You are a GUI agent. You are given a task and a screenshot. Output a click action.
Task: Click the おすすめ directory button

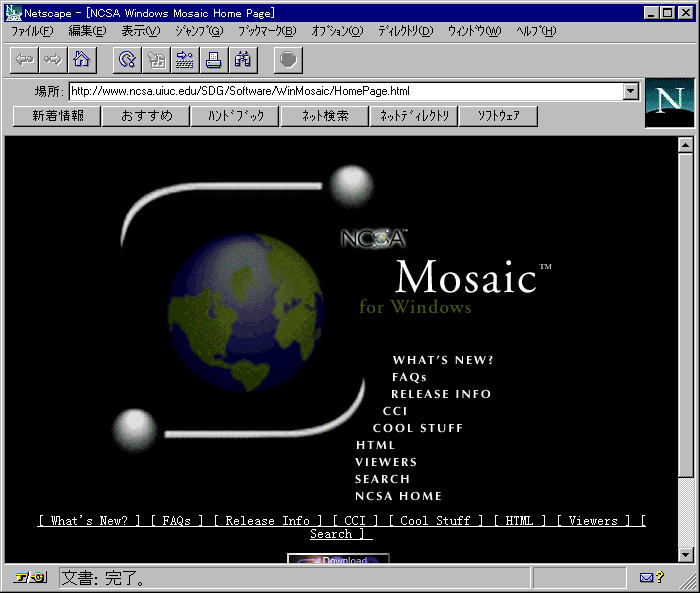click(x=146, y=116)
